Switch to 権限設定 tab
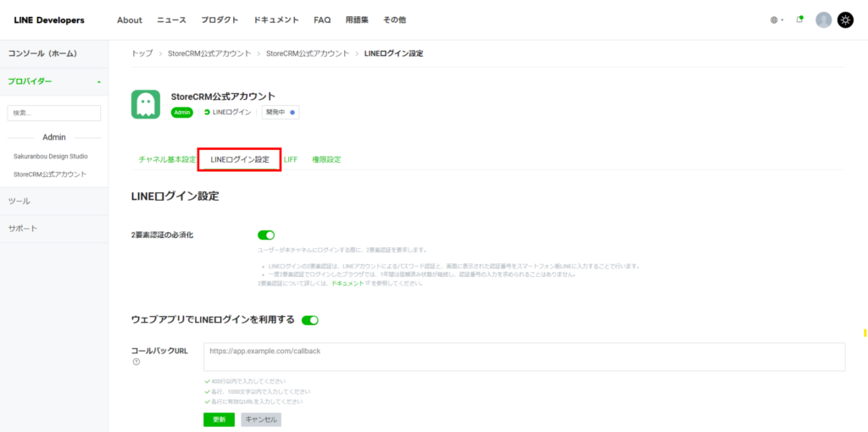Viewport: 868px width, 432px height. [326, 159]
